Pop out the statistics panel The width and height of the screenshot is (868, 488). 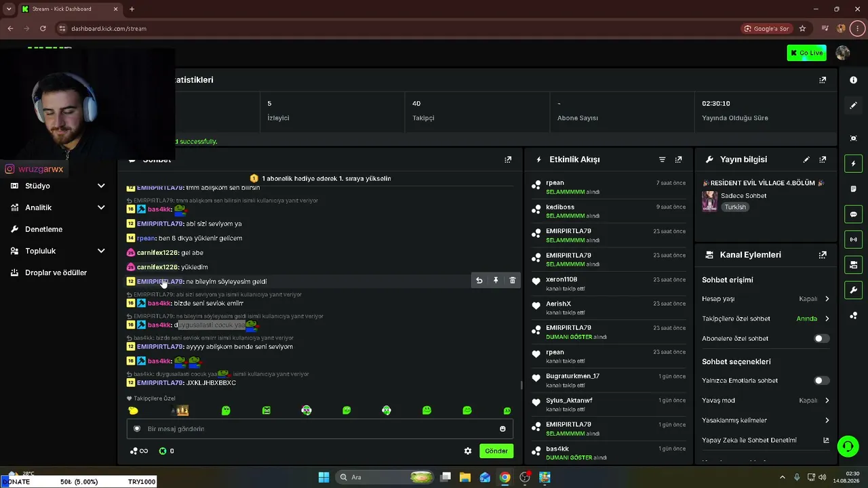pyautogui.click(x=823, y=80)
